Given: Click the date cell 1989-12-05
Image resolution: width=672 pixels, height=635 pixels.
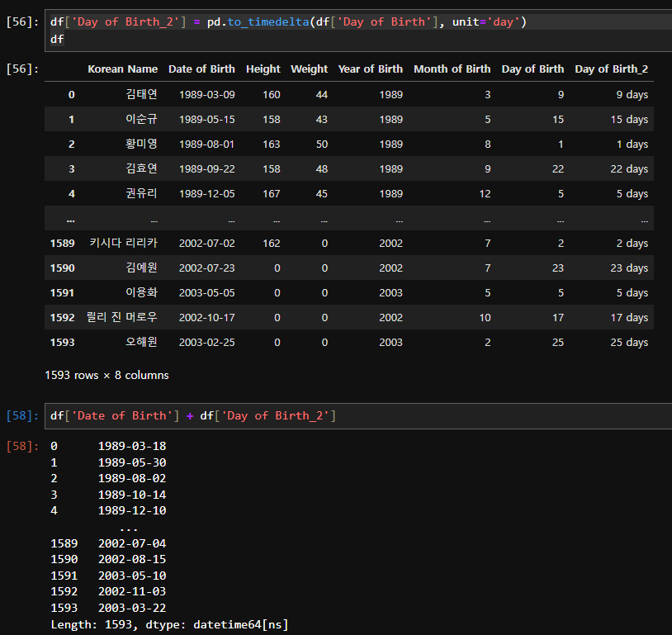Looking at the screenshot, I should [x=207, y=194].
